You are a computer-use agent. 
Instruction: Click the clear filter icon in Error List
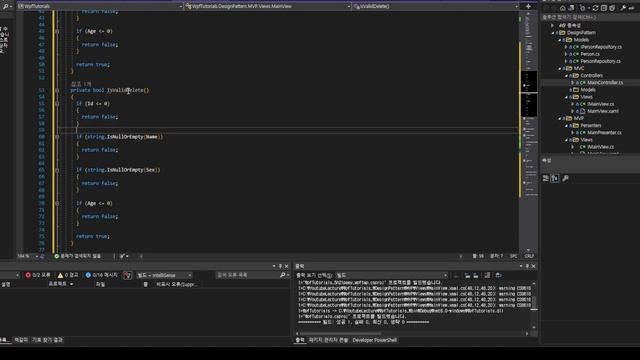pos(127,276)
